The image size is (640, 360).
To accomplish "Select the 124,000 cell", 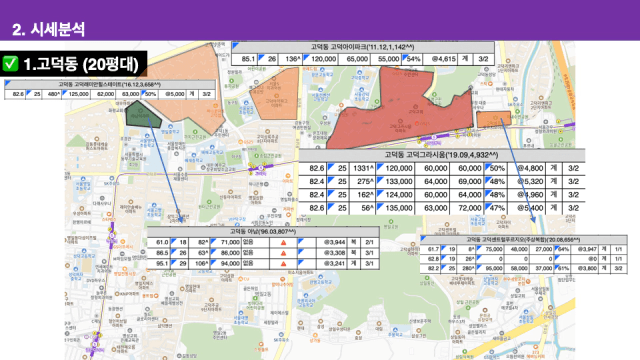I will click(x=395, y=195).
